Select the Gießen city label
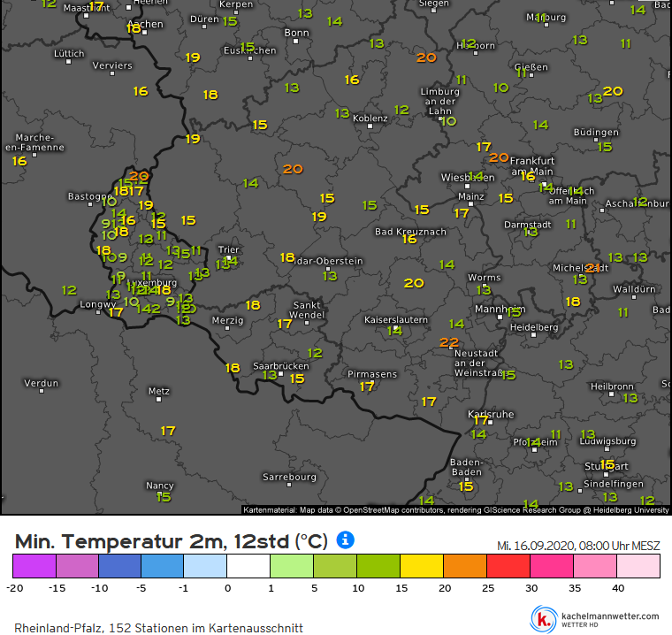 coord(531,67)
